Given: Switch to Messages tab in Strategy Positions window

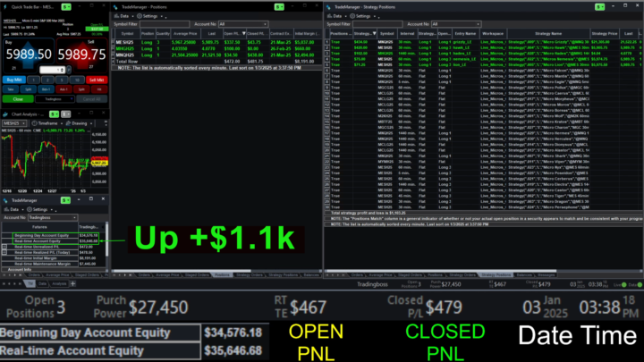Looking at the screenshot, I should 547,275.
